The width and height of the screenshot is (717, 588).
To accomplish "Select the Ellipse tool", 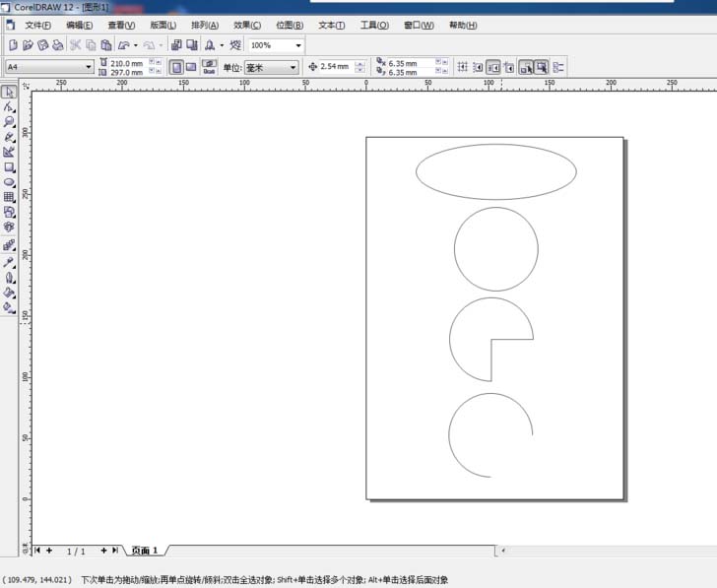I will coord(9,182).
